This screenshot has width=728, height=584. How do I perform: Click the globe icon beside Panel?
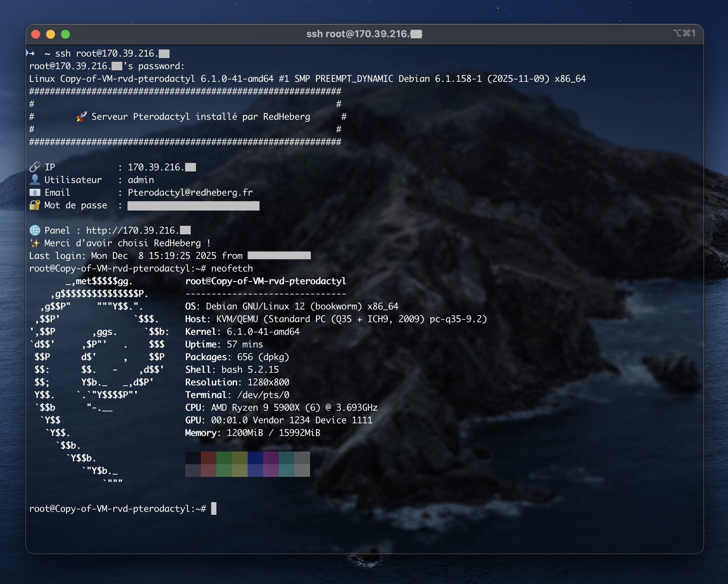(x=35, y=230)
